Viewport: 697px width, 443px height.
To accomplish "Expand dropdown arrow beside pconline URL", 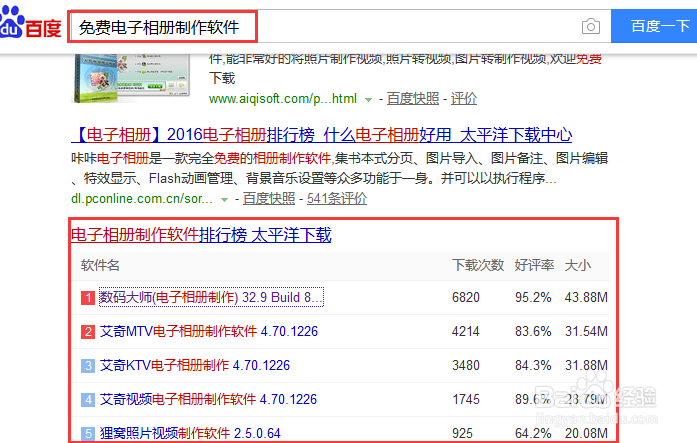I will [224, 200].
